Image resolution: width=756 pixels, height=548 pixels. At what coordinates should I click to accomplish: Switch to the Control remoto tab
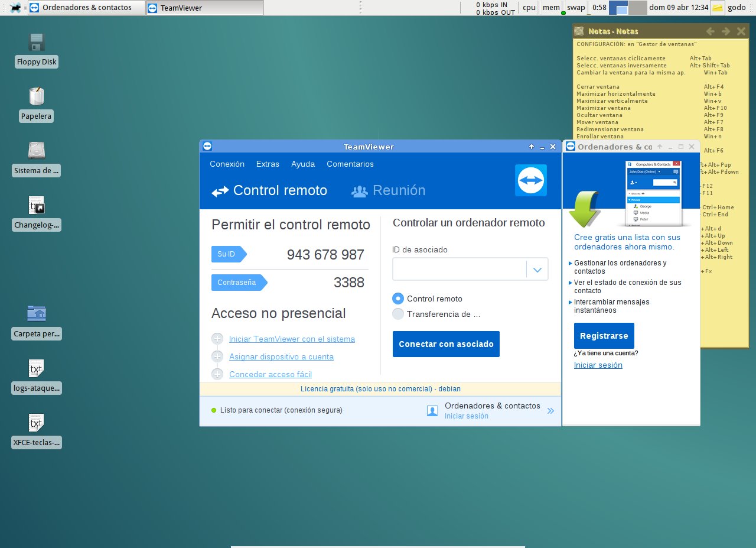coord(269,190)
